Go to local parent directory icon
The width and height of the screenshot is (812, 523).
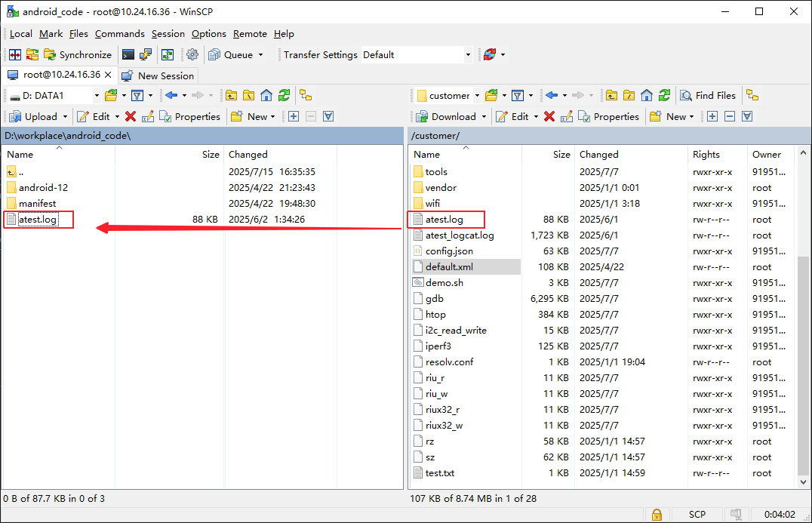(231, 95)
